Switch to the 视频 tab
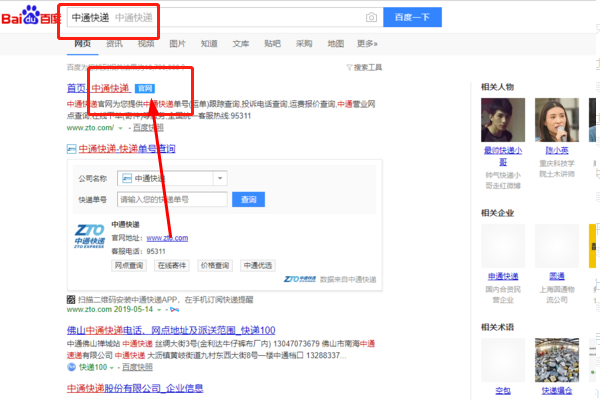 pyautogui.click(x=146, y=44)
